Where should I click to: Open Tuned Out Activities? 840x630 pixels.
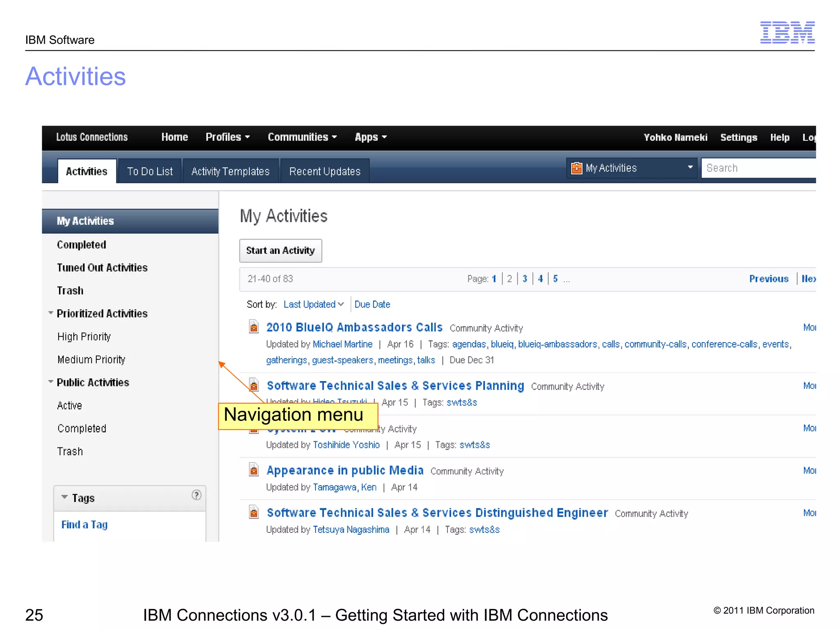point(102,267)
